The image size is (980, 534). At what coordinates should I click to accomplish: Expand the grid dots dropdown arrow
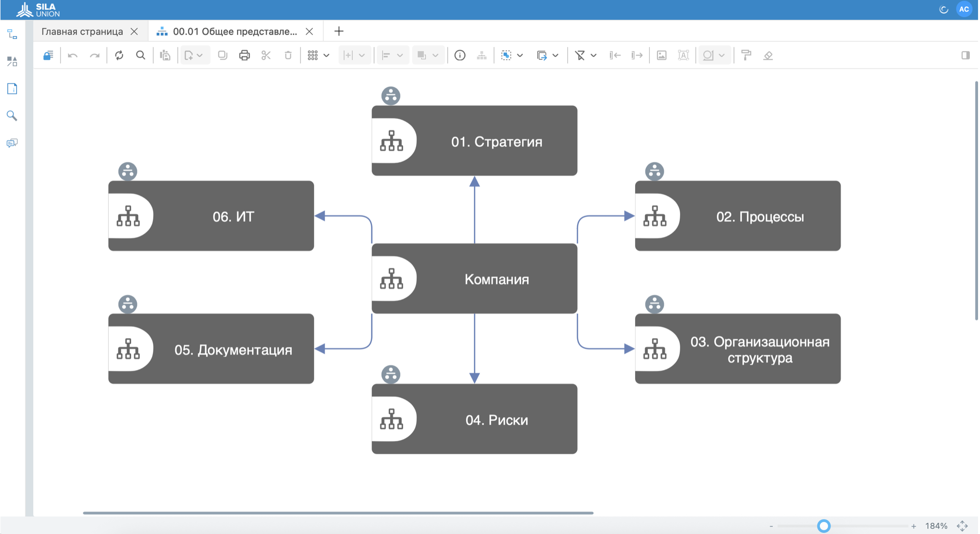pos(326,56)
